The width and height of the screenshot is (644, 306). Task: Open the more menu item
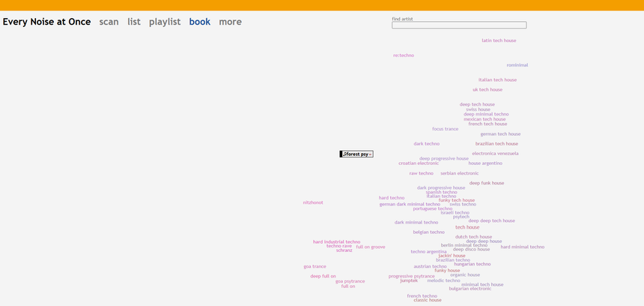click(x=230, y=22)
